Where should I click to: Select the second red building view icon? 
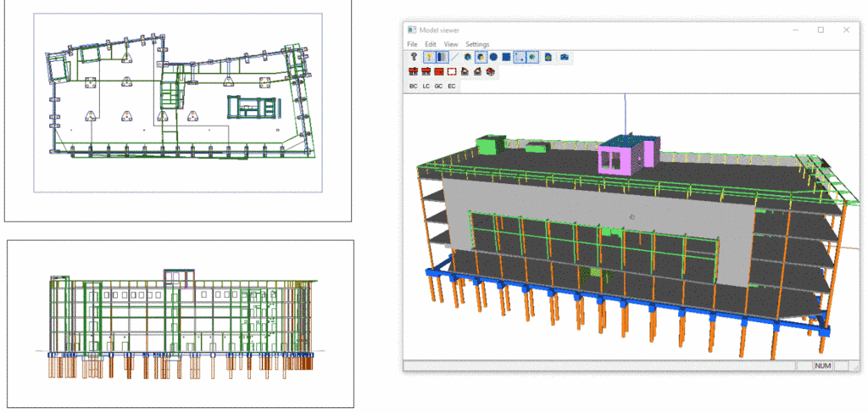[x=426, y=71]
